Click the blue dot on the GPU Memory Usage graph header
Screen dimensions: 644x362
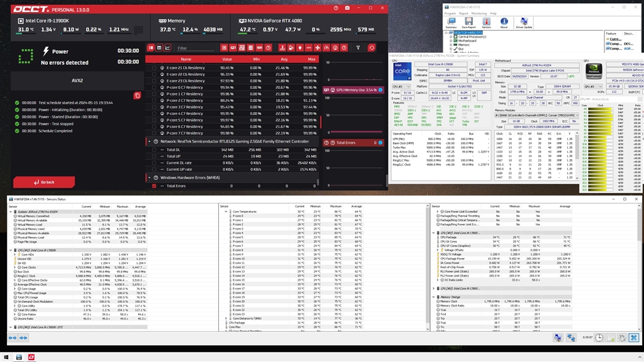click(380, 90)
